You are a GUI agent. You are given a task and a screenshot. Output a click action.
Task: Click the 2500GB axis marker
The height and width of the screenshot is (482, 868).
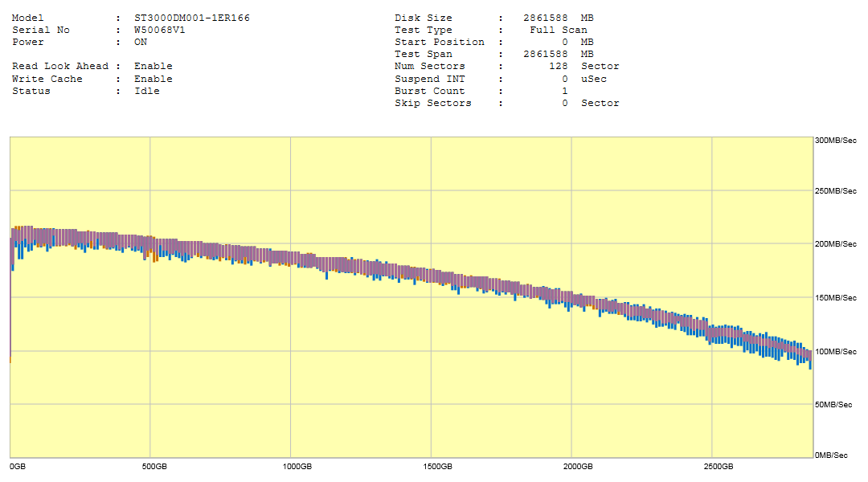point(718,467)
